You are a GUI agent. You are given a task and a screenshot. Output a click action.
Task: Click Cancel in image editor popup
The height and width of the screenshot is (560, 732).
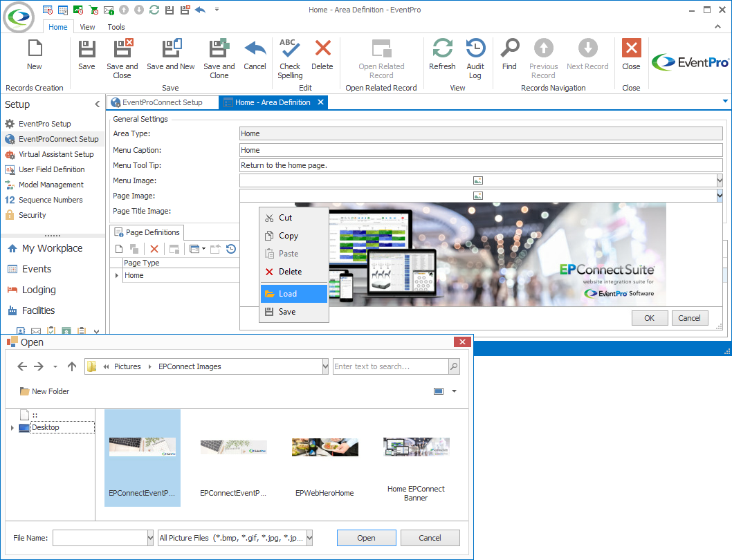coord(690,318)
